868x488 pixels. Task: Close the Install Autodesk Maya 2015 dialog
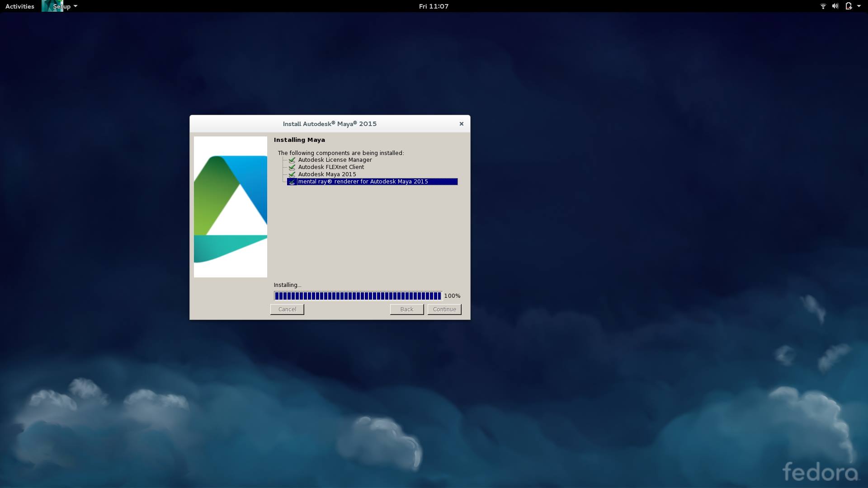pyautogui.click(x=462, y=124)
